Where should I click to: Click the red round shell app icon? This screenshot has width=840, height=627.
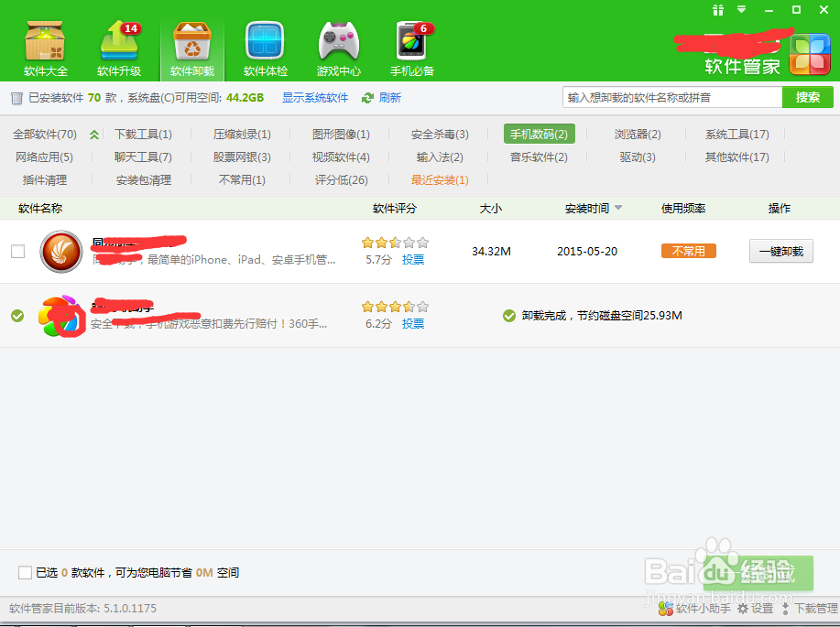pyautogui.click(x=61, y=251)
